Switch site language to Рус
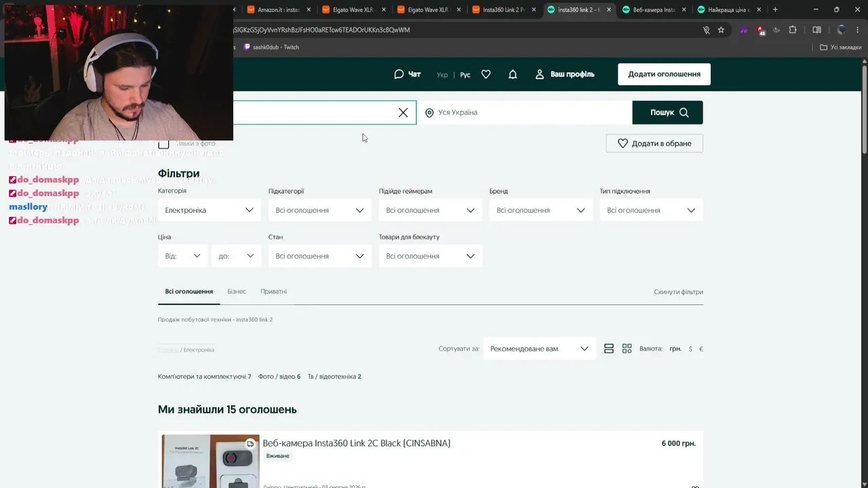Screen dimensions: 868x488 point(465,75)
